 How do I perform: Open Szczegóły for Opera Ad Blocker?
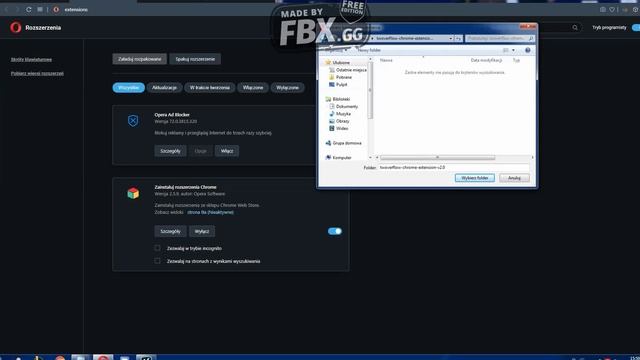(x=170, y=151)
